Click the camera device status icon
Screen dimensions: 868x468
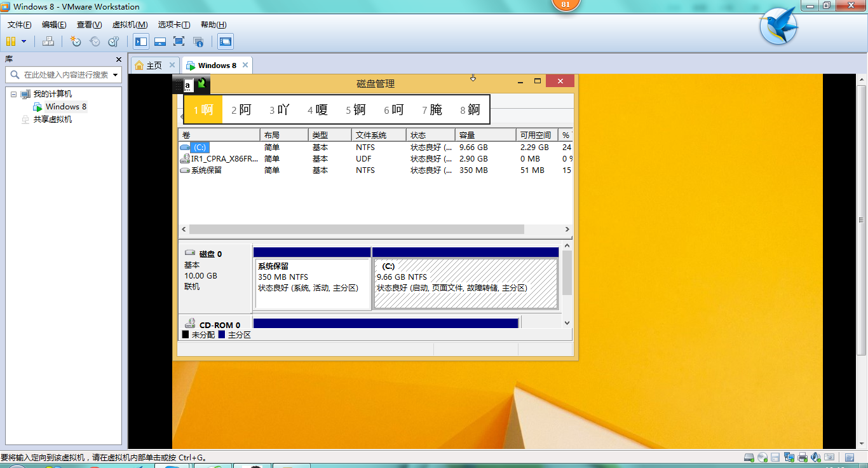tap(829, 457)
